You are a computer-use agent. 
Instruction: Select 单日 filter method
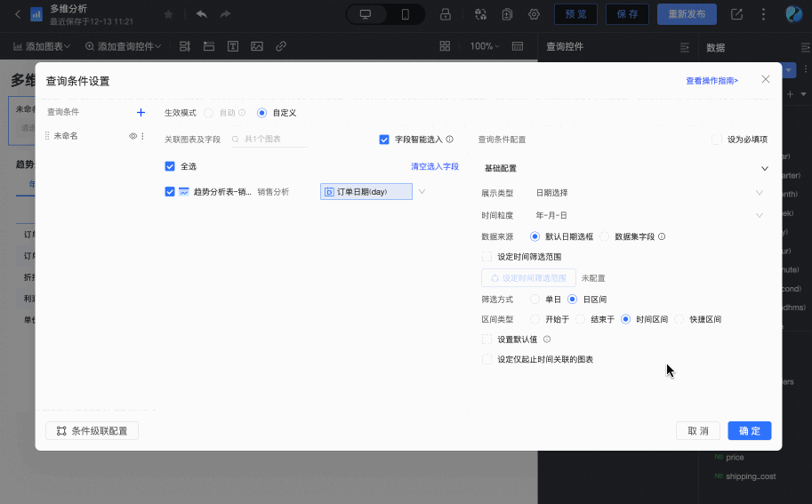click(535, 299)
